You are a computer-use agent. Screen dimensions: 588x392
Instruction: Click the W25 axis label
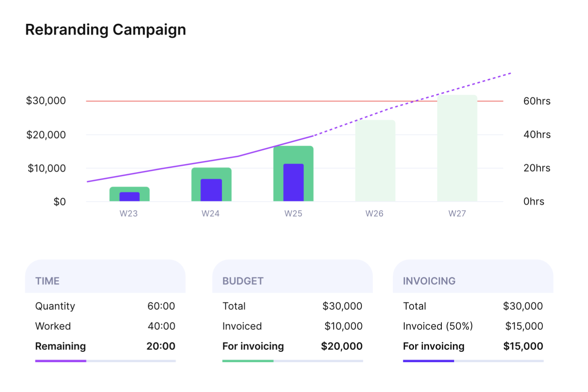coord(293,214)
